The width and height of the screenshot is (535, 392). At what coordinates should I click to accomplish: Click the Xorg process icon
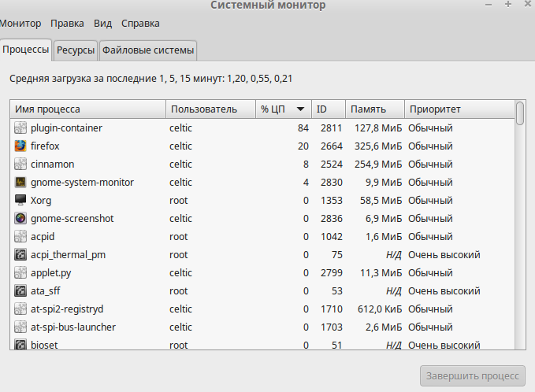(x=20, y=200)
